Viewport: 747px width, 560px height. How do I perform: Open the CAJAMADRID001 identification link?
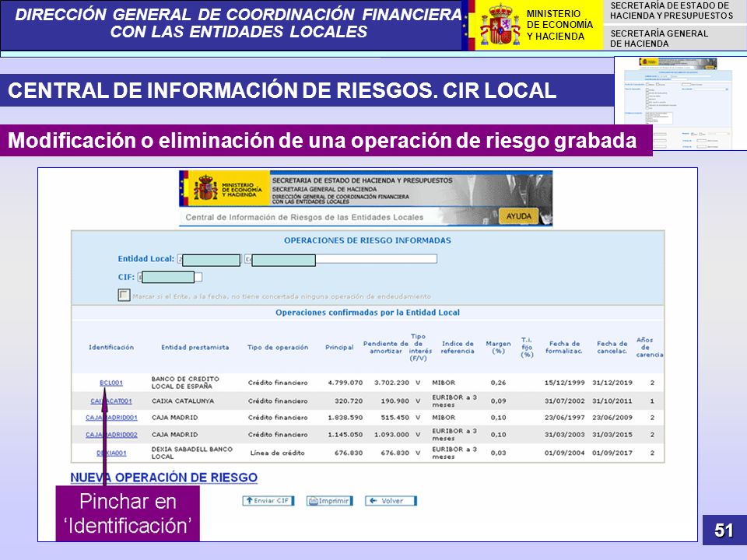point(111,418)
